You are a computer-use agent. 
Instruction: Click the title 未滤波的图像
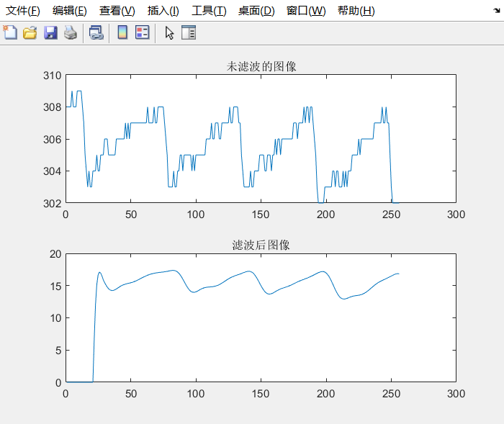tap(261, 66)
